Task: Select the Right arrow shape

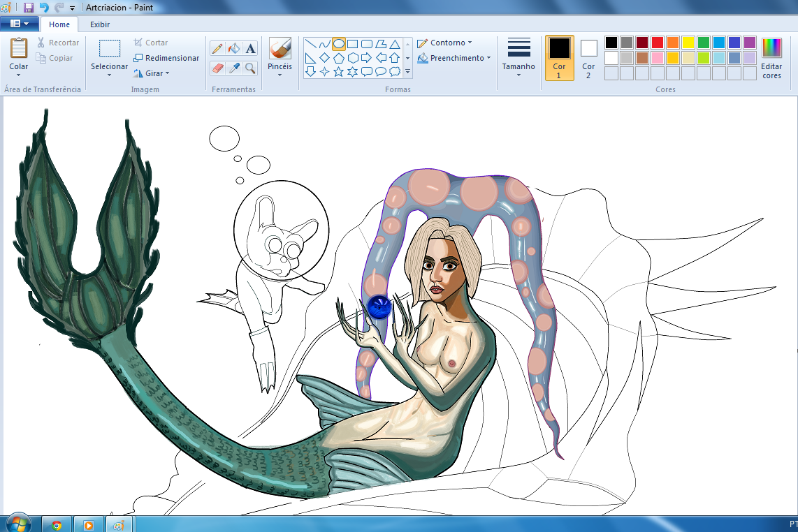Action: [366, 58]
